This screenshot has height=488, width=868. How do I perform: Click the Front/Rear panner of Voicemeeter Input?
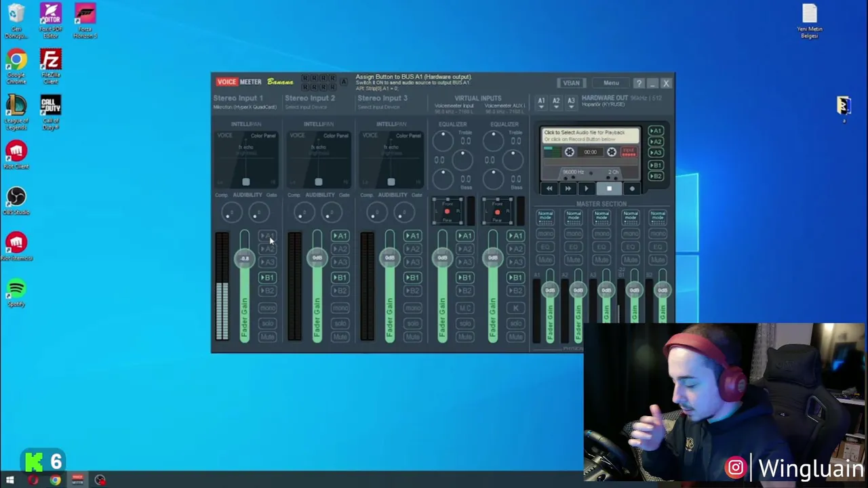click(x=448, y=211)
